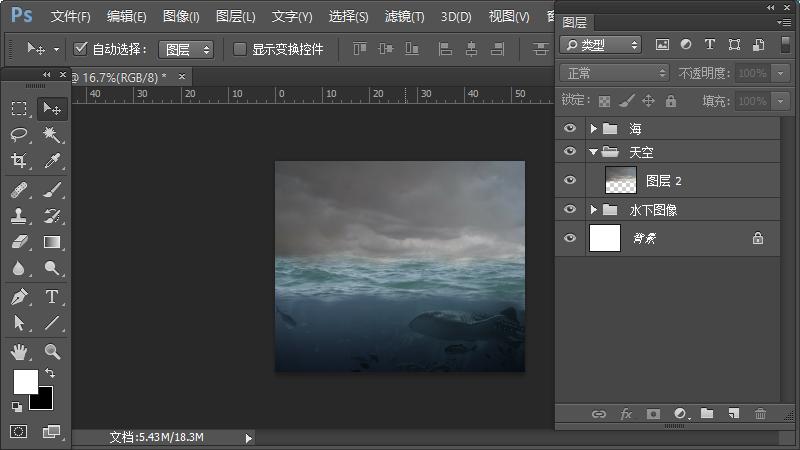The image size is (800, 450).
Task: Select the History Brush tool
Action: (x=52, y=215)
